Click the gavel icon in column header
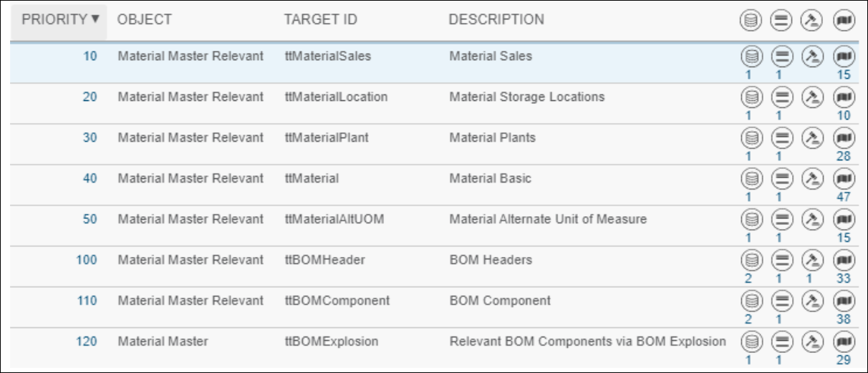This screenshot has width=868, height=373. tap(811, 21)
